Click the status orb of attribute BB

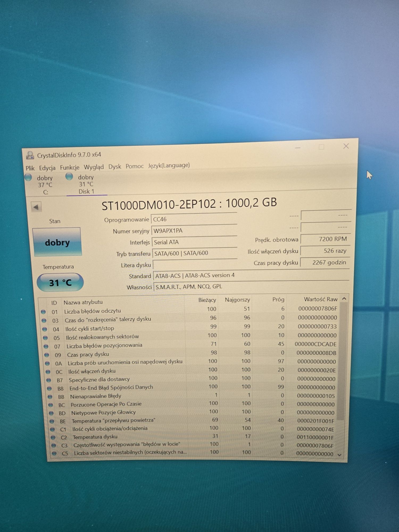[x=50, y=397]
